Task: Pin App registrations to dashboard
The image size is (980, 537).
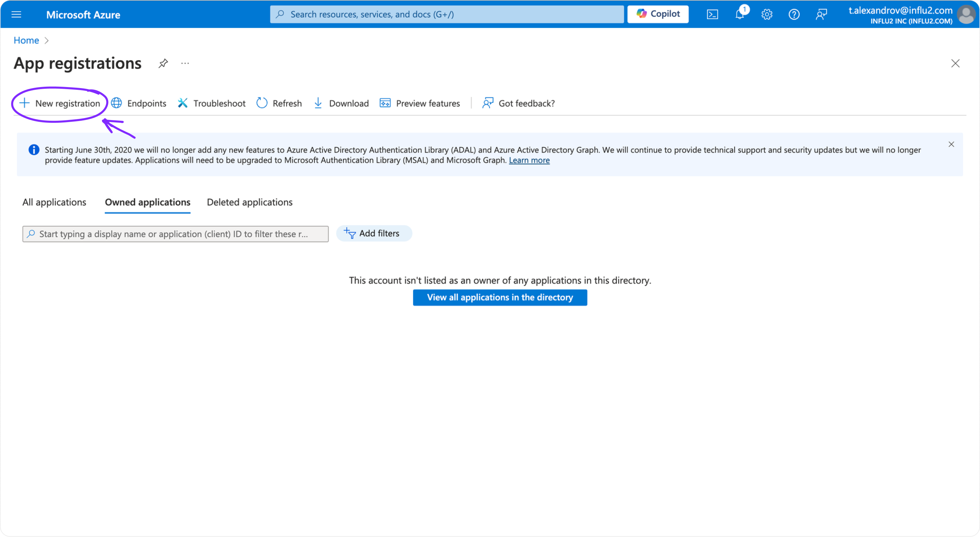Action: (163, 63)
